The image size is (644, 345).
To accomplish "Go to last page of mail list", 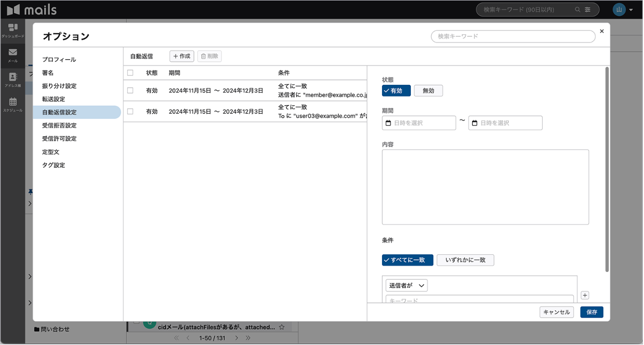I will [x=248, y=338].
